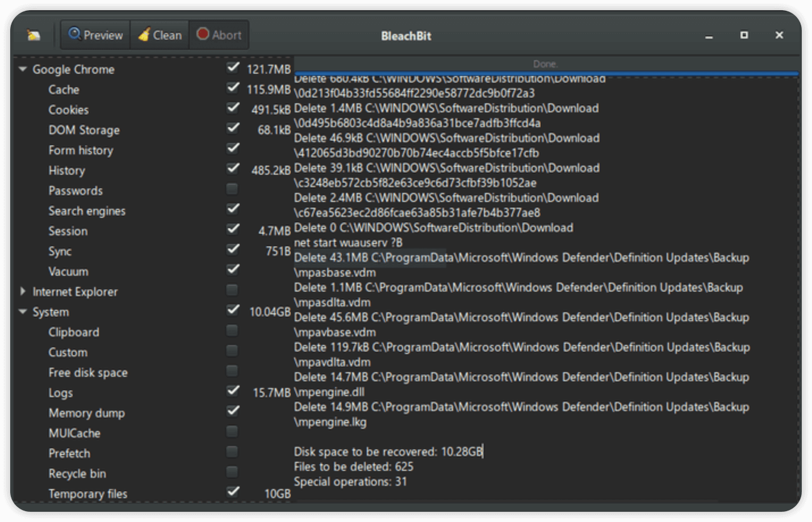Uncheck the Google Chrome group checkbox
The image size is (812, 522).
(232, 67)
